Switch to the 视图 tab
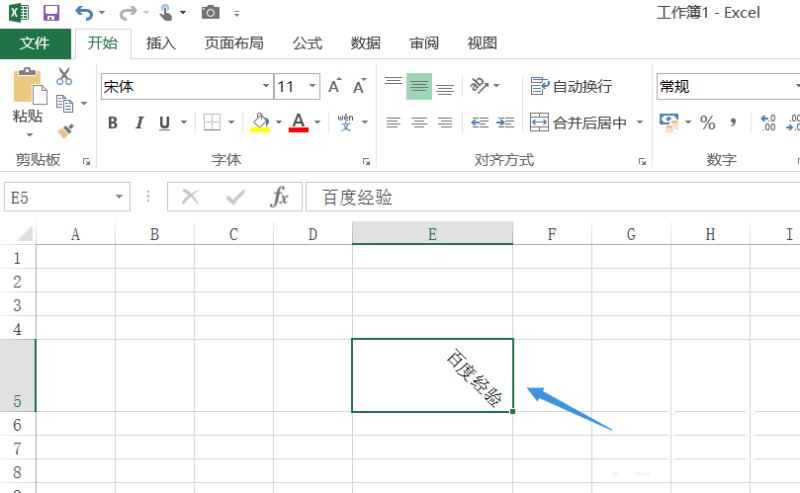 [482, 43]
